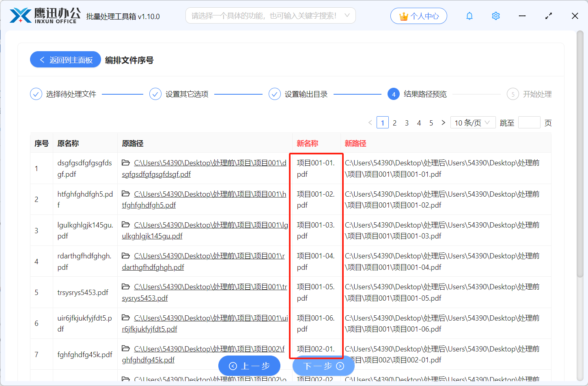Click the 上一步 button
The image size is (588, 386).
[x=249, y=365]
